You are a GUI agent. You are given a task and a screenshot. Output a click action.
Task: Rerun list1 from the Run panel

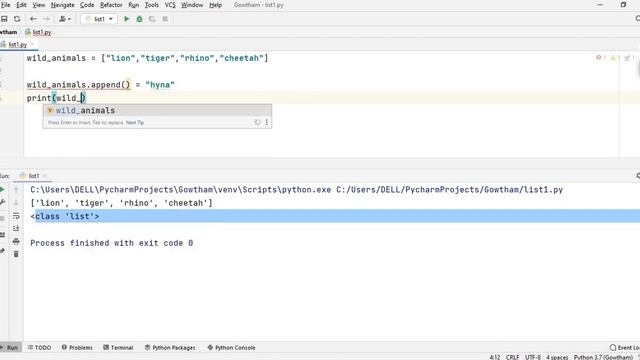2,189
